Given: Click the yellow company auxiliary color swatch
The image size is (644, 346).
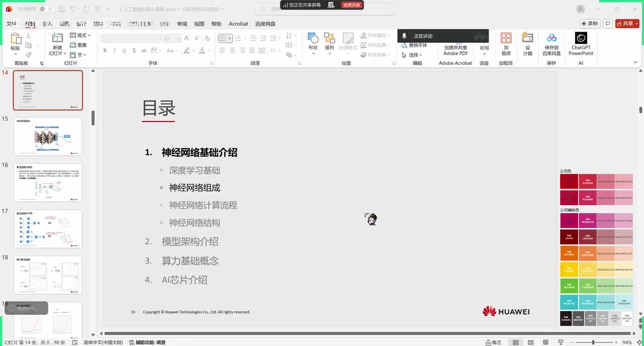Looking at the screenshot, I should (569, 270).
